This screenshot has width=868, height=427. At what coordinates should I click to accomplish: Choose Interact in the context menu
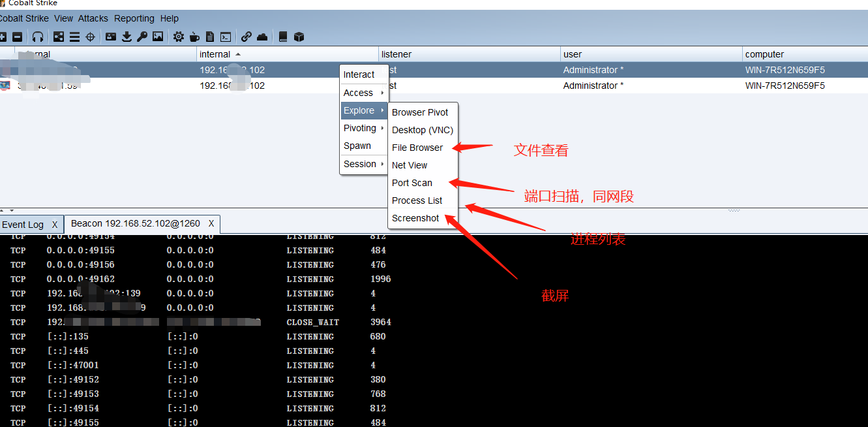(x=364, y=74)
